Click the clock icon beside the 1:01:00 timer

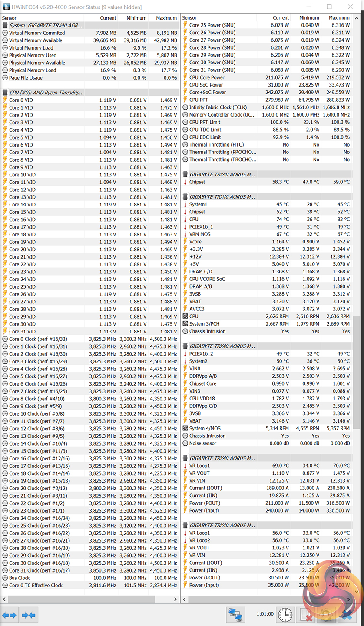pos(285,615)
